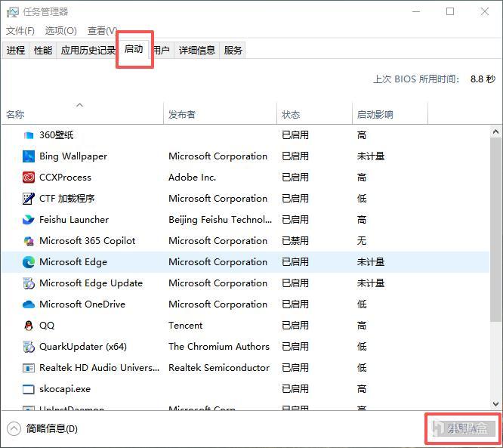Open the 选项(O) menu
The image size is (503, 448).
(x=60, y=31)
